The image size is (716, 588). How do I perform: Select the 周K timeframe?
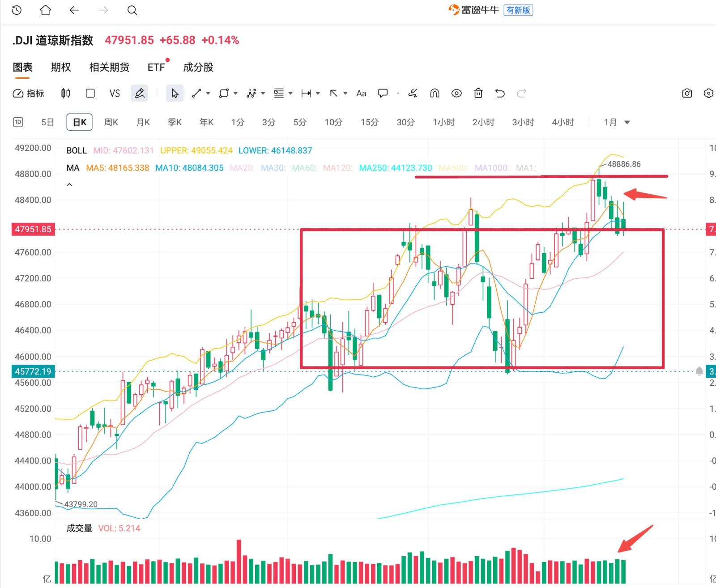coord(111,122)
